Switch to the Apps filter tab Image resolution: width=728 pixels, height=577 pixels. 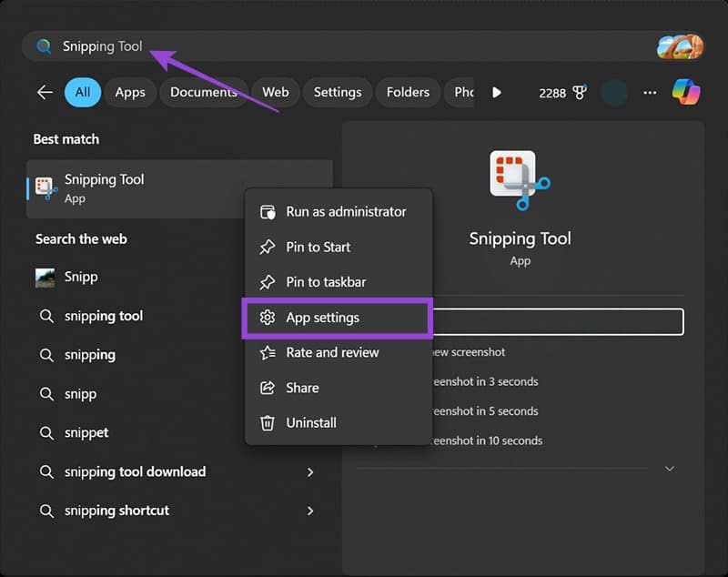pos(130,93)
